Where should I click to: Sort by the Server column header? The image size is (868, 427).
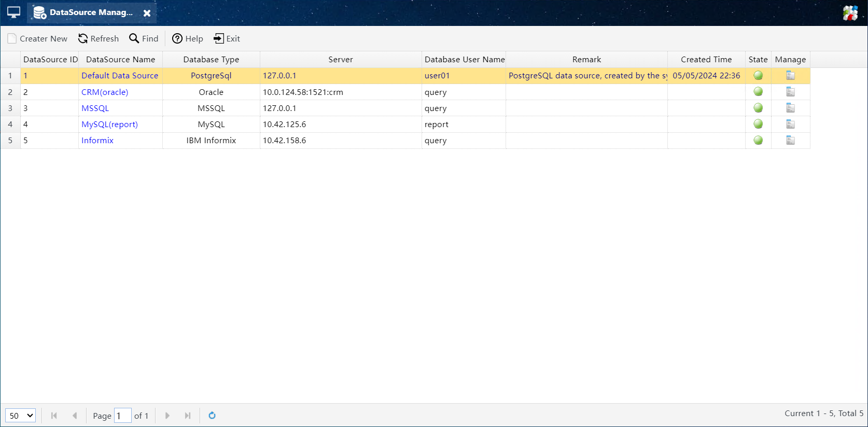pos(341,60)
